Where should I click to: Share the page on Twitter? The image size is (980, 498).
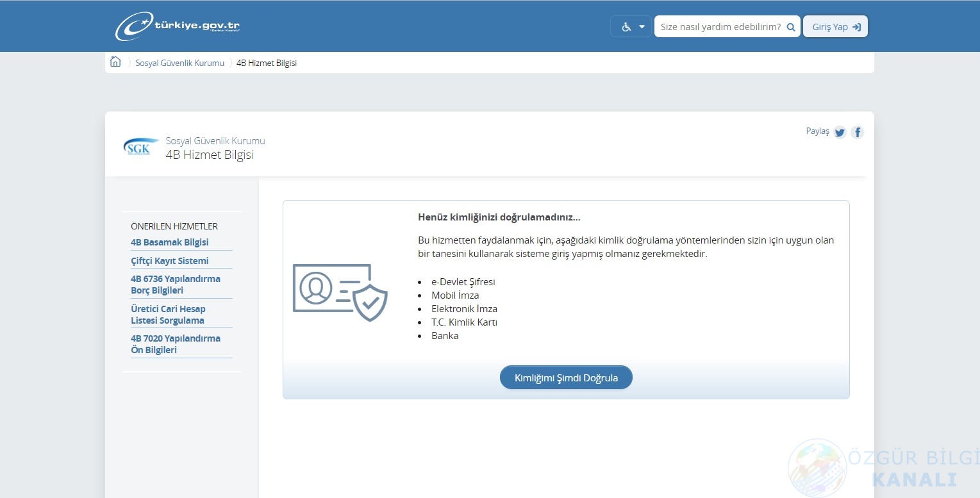click(x=840, y=133)
